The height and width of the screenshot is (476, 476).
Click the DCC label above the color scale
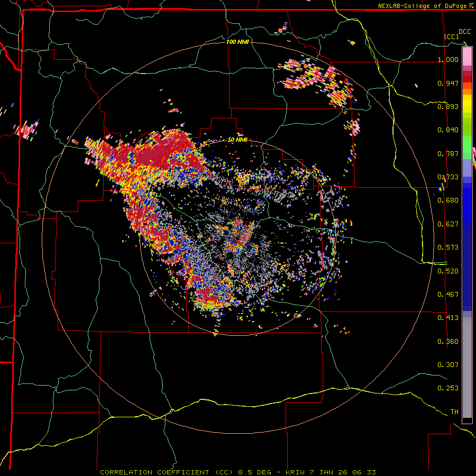pyautogui.click(x=464, y=32)
